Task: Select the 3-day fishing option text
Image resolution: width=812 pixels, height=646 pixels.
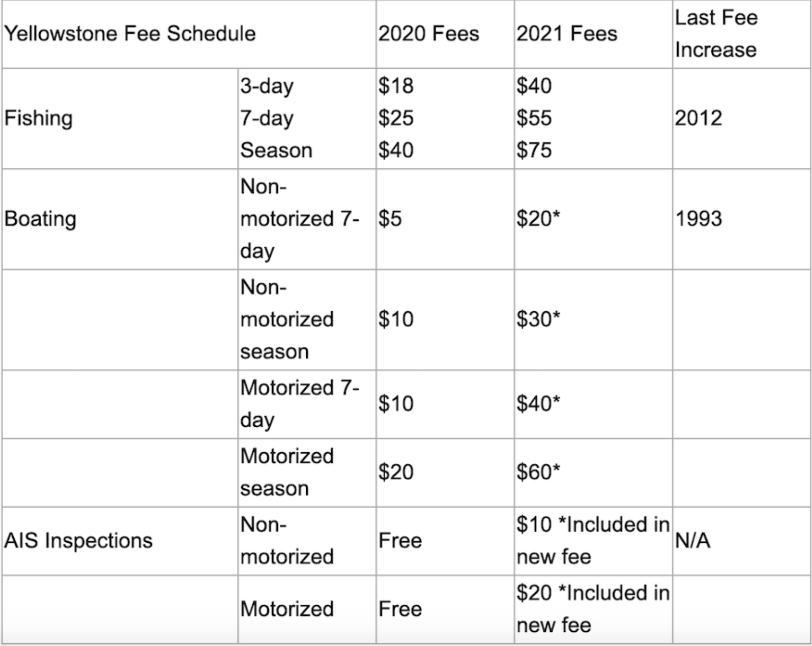Action: (x=267, y=86)
